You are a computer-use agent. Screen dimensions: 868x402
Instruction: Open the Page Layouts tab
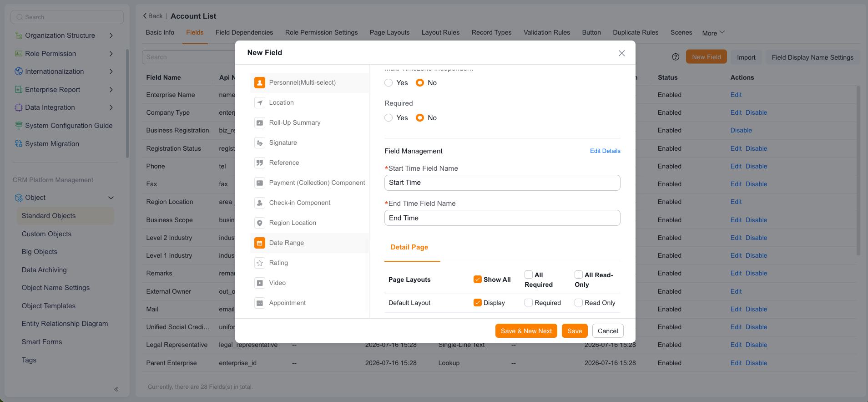pos(389,32)
